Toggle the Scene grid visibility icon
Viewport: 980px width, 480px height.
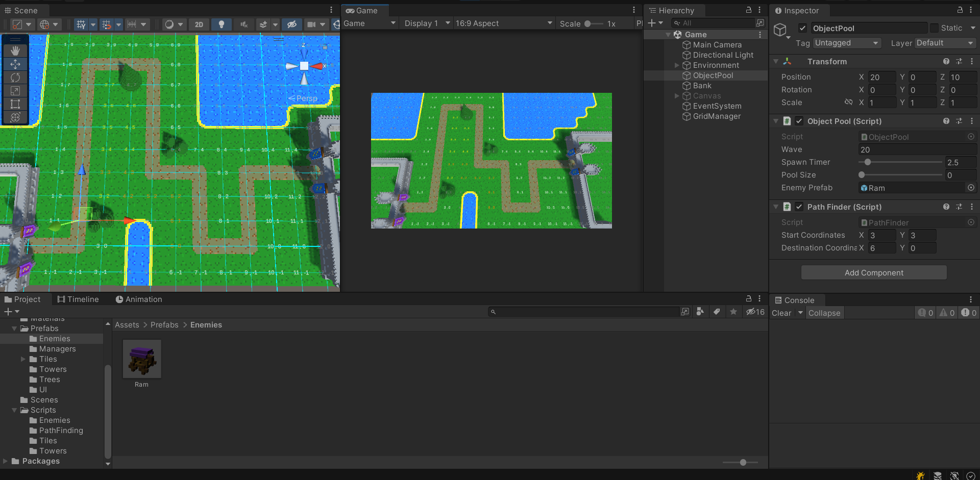81,24
